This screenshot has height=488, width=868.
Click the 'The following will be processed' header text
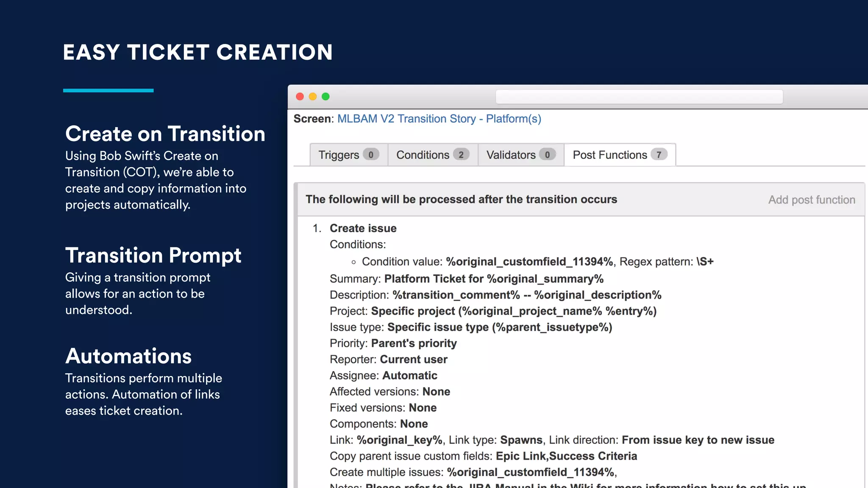461,199
